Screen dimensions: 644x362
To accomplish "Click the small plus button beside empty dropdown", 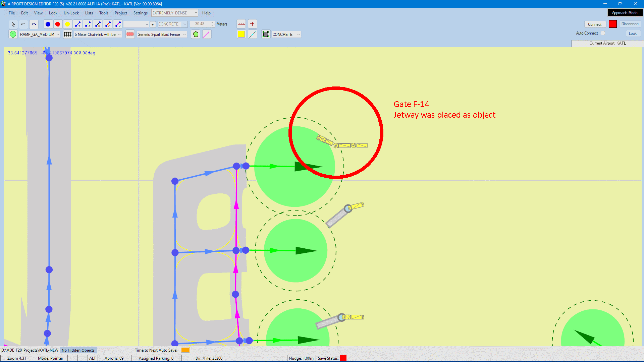I will coord(153,24).
